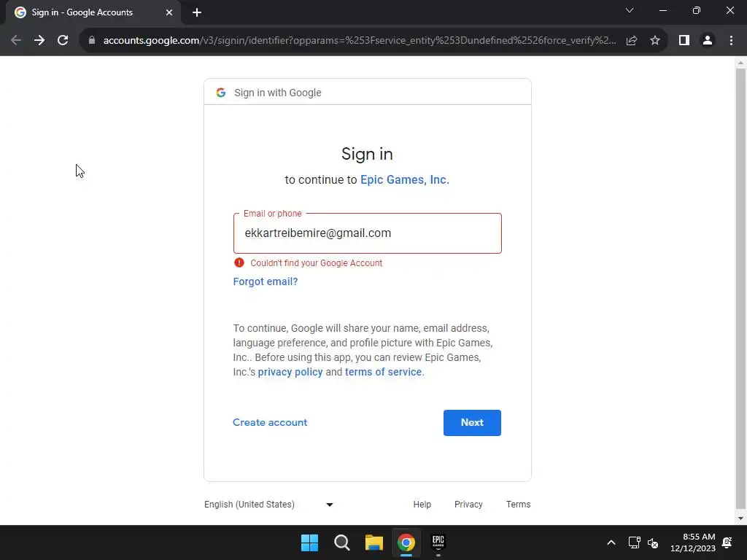View site information lock icon
Viewport: 747px width, 560px height.
[x=92, y=41]
